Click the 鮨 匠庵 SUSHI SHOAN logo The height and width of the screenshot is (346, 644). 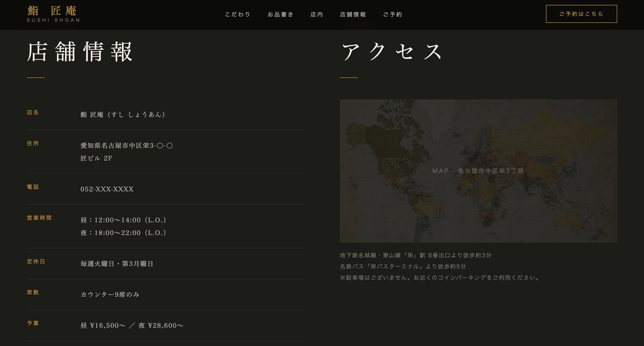point(53,14)
